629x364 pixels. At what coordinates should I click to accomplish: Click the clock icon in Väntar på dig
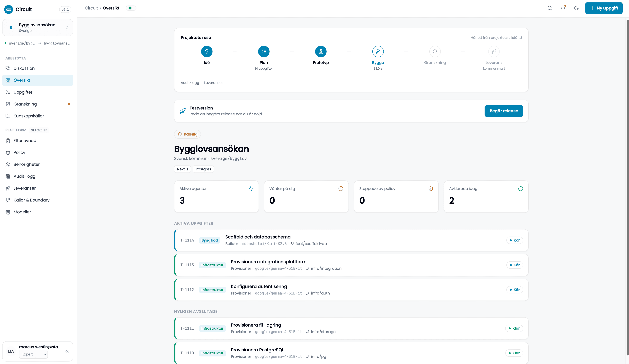pyautogui.click(x=341, y=189)
